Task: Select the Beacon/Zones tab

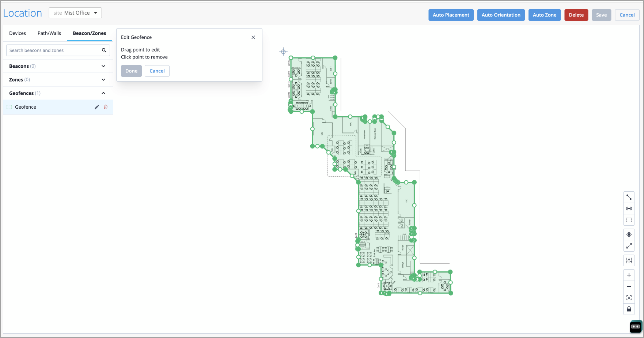Action: coord(90,33)
